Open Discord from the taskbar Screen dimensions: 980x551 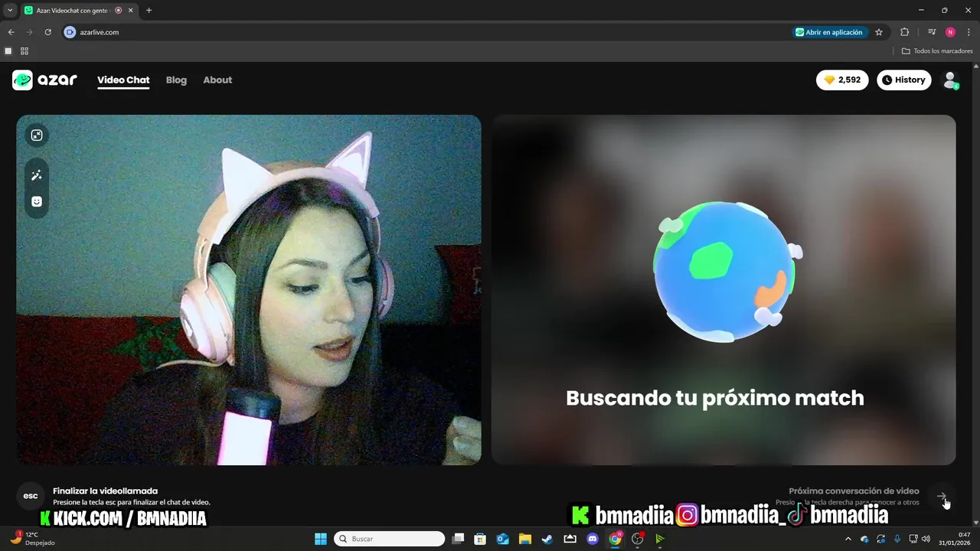click(x=592, y=539)
